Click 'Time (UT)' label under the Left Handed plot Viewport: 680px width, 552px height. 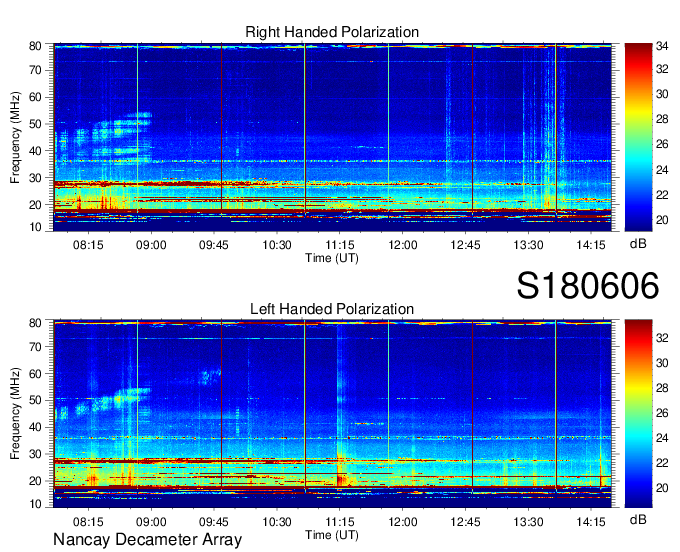coord(332,535)
